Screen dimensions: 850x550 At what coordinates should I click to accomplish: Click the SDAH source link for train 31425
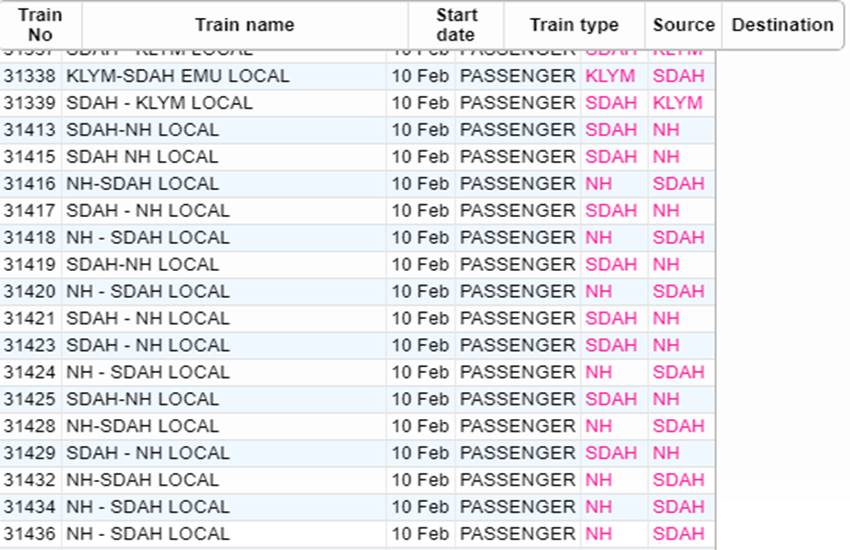611,400
